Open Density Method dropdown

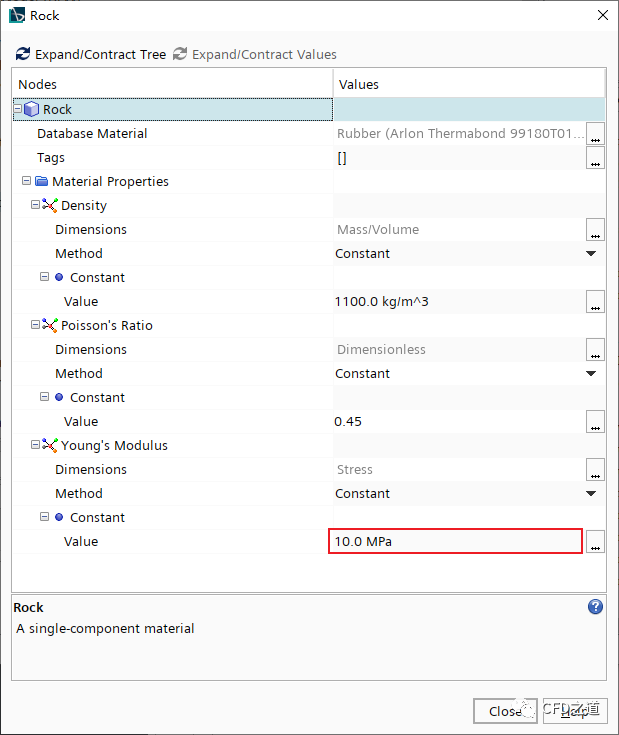[x=591, y=254]
